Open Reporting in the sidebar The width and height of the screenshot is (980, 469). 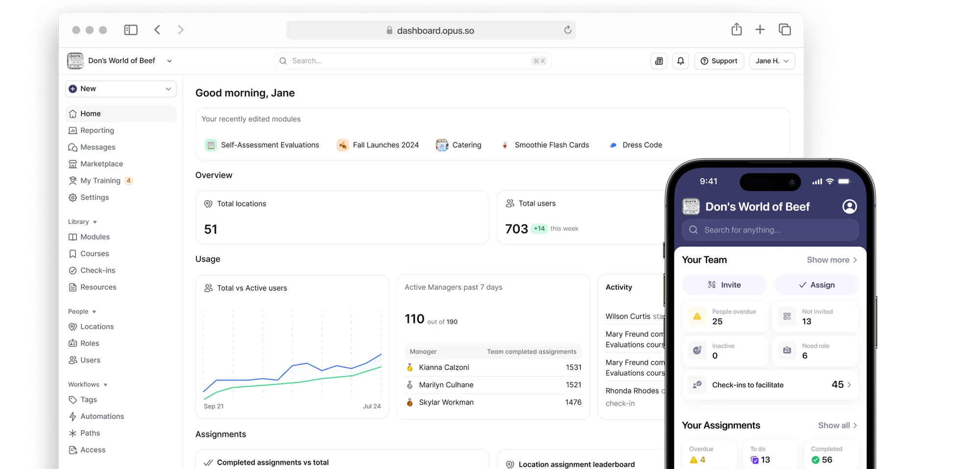(x=121, y=130)
